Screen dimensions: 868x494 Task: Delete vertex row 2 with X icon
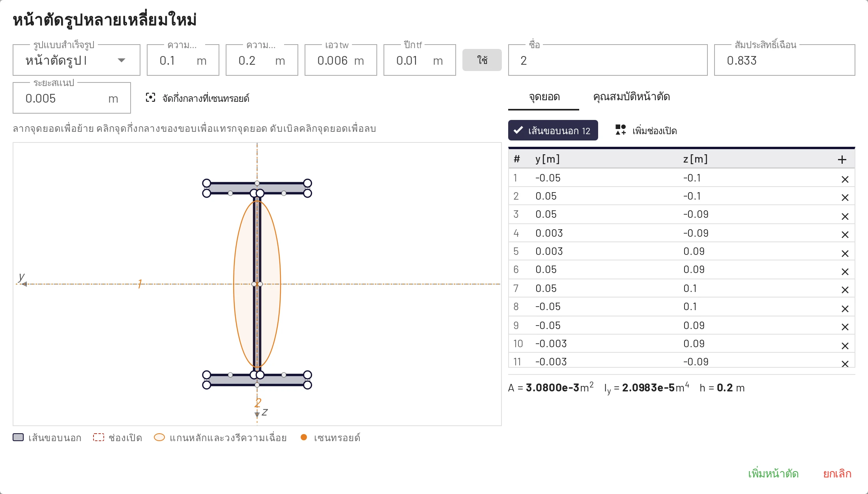click(x=845, y=198)
